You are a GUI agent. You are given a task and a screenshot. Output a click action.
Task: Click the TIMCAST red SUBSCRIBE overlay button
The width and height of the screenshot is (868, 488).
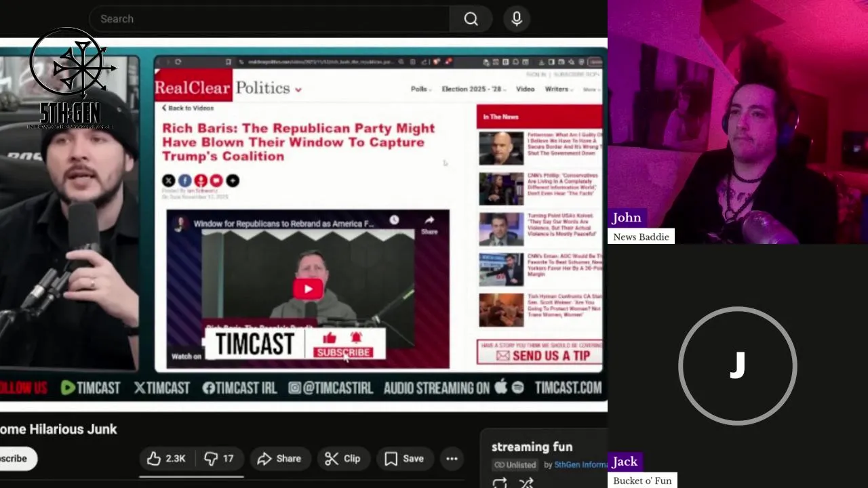pos(343,352)
